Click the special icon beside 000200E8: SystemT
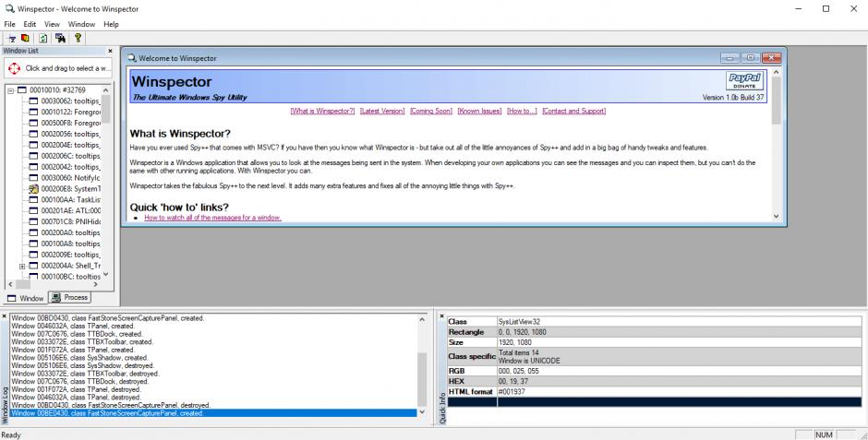This screenshot has height=440, width=868. 33,189
